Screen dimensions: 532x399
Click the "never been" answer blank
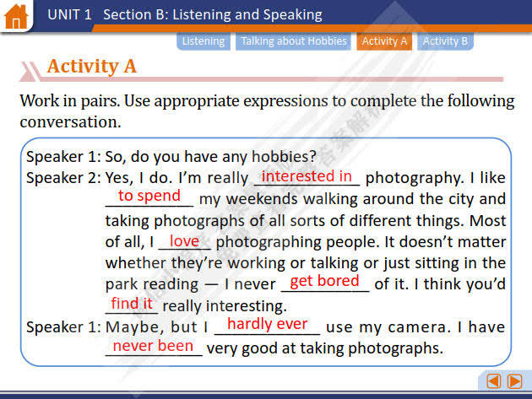click(153, 346)
